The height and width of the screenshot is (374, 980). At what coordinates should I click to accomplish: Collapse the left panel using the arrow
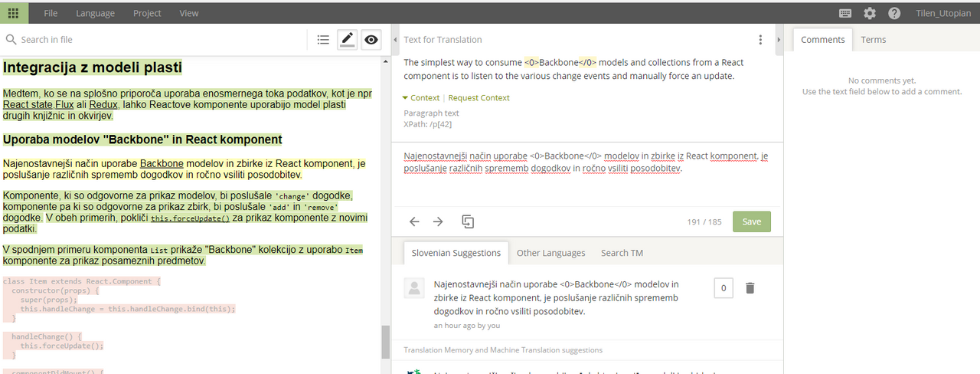point(395,40)
